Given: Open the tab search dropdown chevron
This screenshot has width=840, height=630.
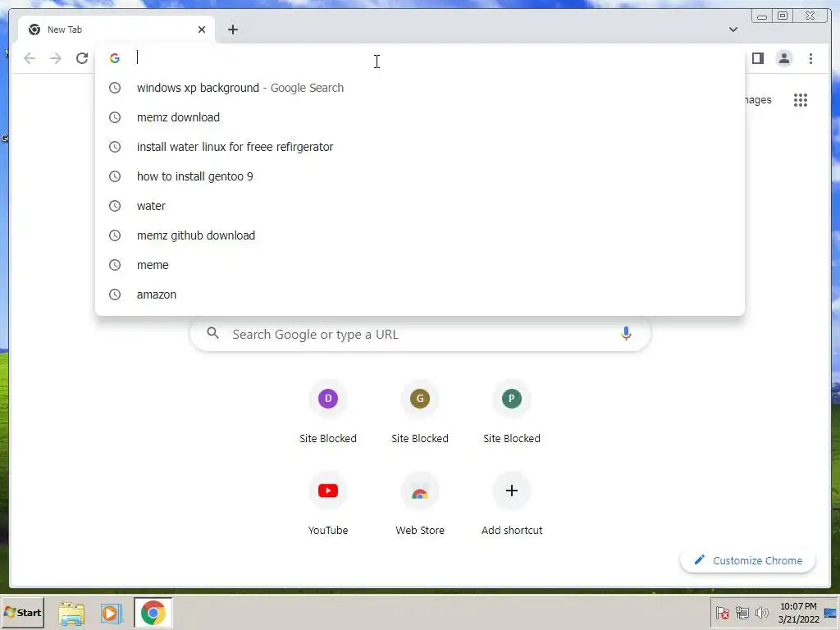Looking at the screenshot, I should pyautogui.click(x=733, y=30).
